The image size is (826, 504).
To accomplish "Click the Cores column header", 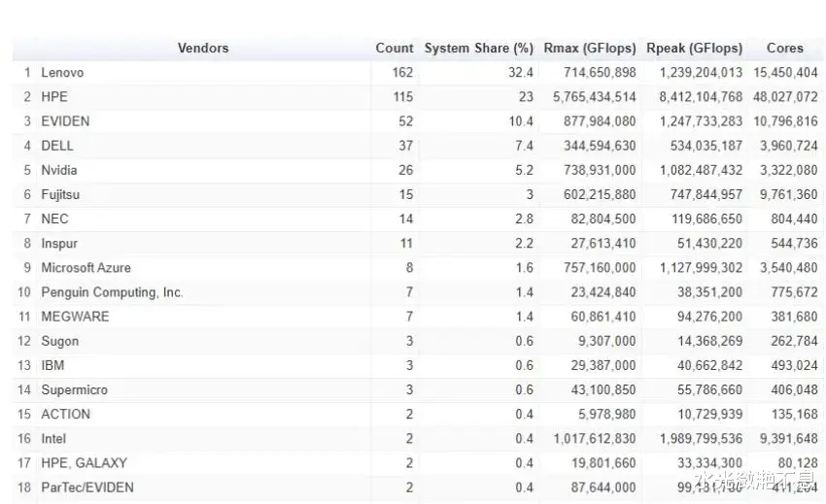I will pos(785,48).
